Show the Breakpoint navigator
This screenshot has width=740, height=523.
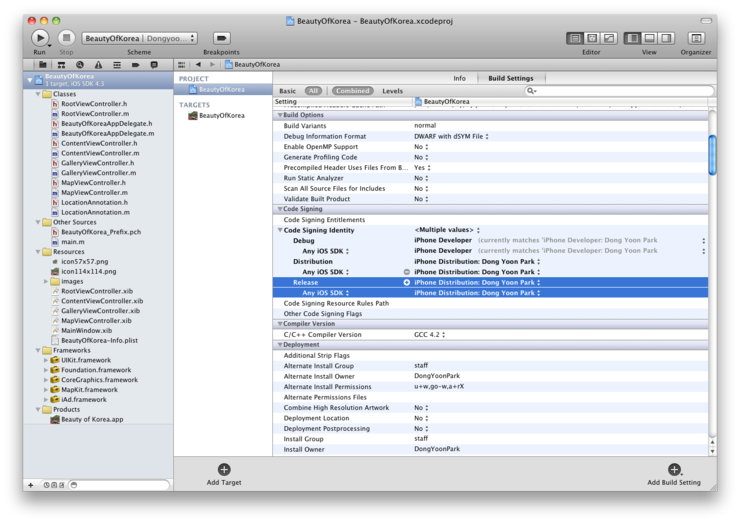[135, 65]
